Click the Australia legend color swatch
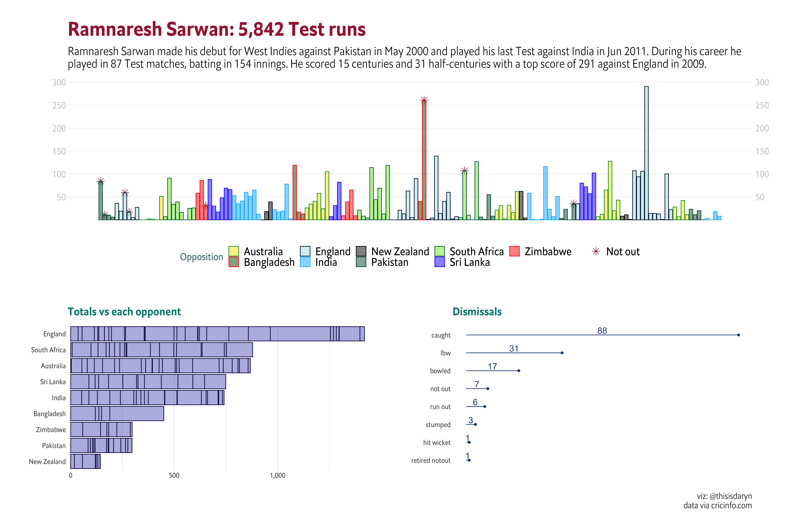Screen dimensions: 798x532 233,251
